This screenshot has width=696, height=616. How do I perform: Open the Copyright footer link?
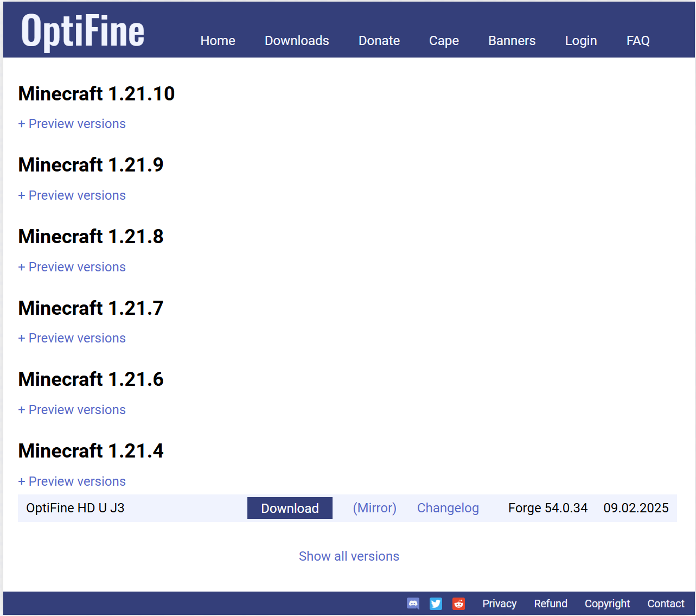coord(607,604)
